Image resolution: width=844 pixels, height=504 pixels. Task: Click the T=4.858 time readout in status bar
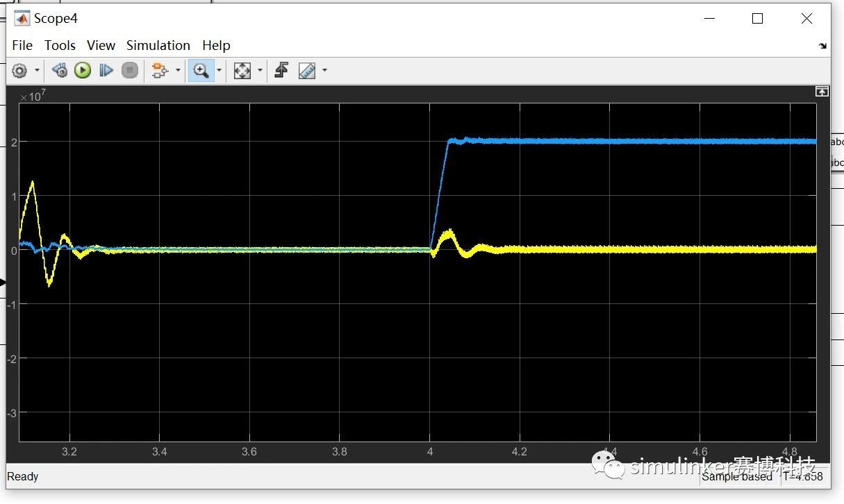(x=803, y=476)
